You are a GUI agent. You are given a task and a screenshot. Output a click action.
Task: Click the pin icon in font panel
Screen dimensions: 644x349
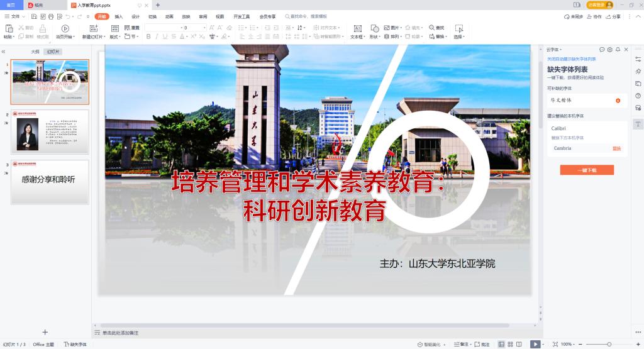point(618,49)
